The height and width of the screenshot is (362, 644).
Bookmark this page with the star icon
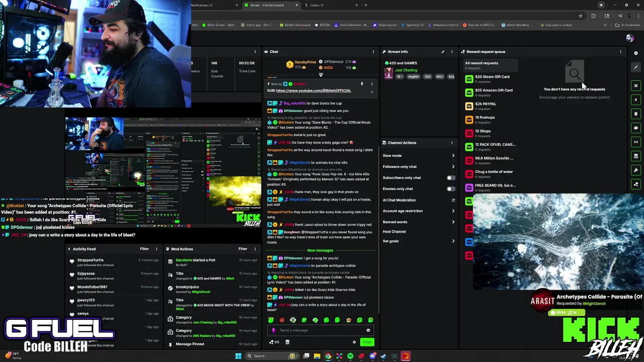point(580,16)
